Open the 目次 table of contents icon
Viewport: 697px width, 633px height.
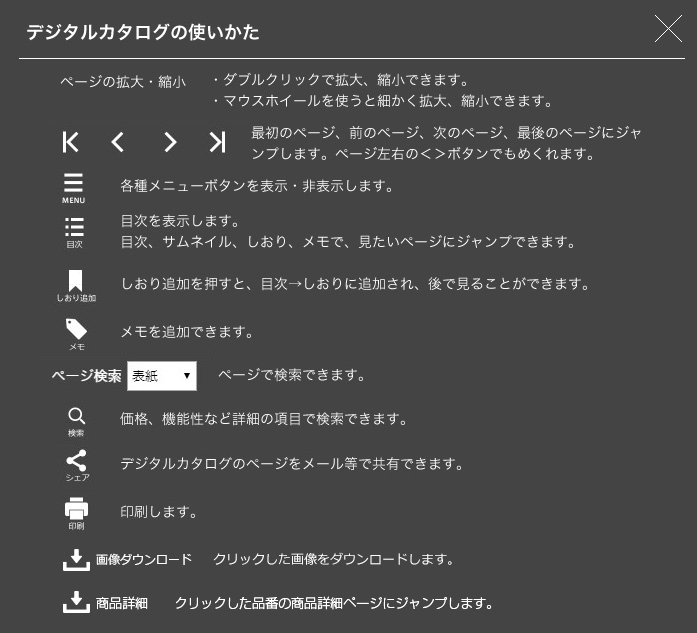tap(74, 232)
